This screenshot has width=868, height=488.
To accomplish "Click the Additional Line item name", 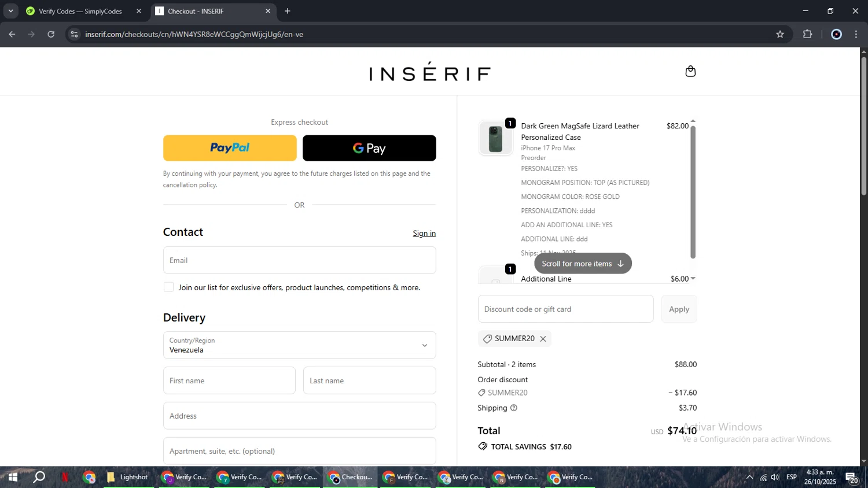I will tap(546, 279).
